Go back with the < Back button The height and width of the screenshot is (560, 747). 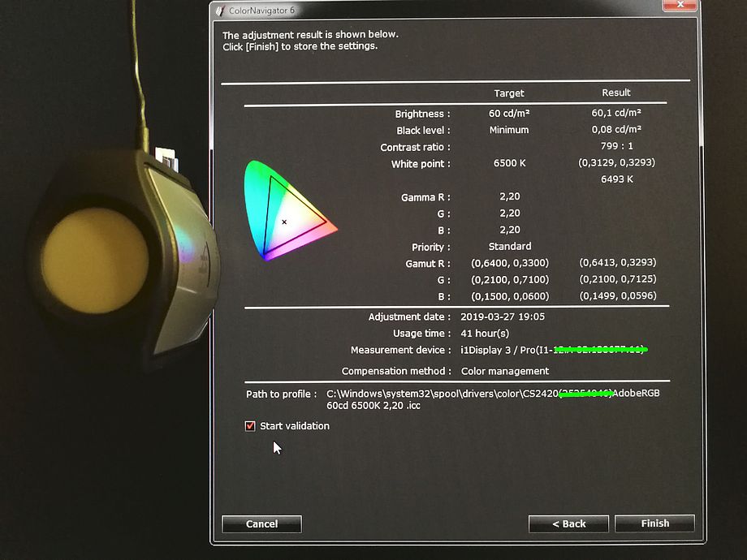tap(568, 523)
